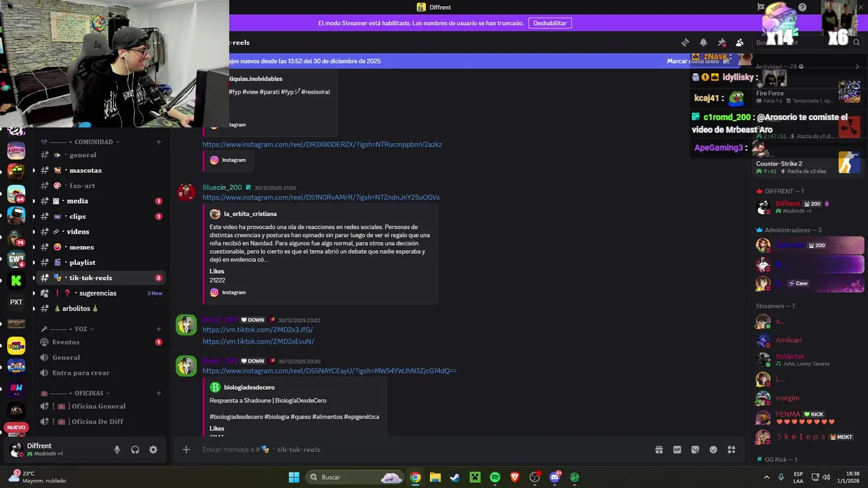Open the general text channel
The image size is (868, 488).
tap(100, 155)
